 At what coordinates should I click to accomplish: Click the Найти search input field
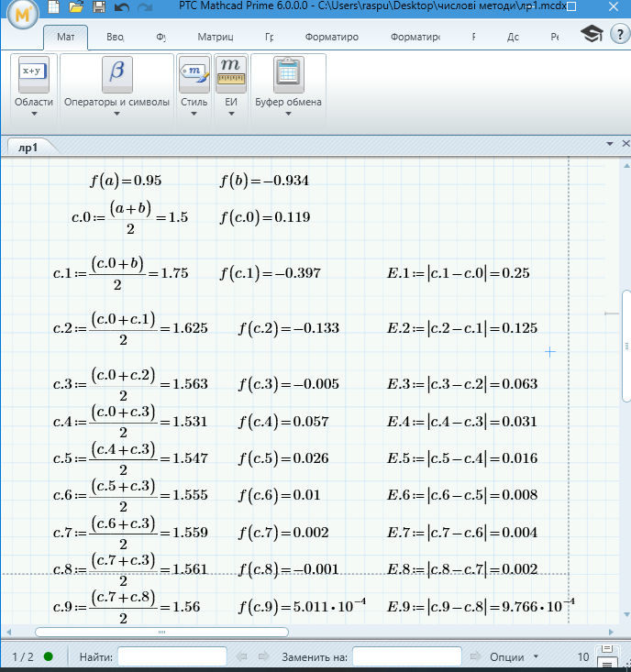(x=172, y=656)
